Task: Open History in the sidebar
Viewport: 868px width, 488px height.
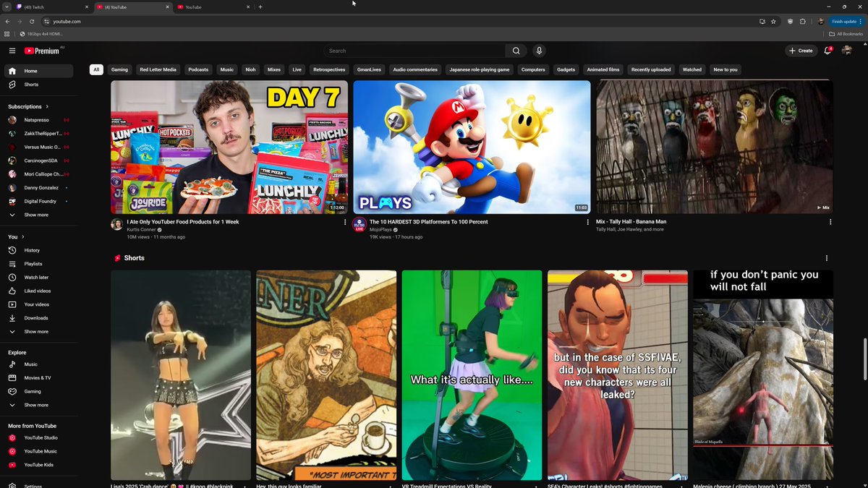Action: point(38,250)
